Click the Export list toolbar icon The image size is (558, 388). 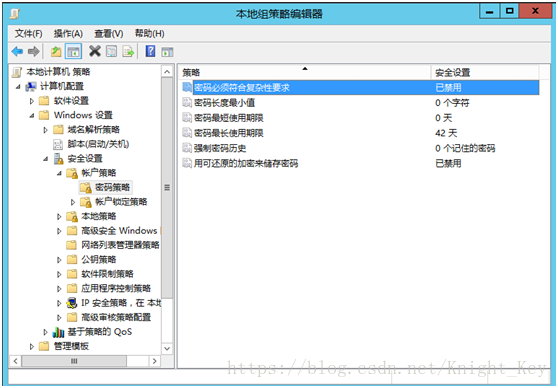click(128, 52)
